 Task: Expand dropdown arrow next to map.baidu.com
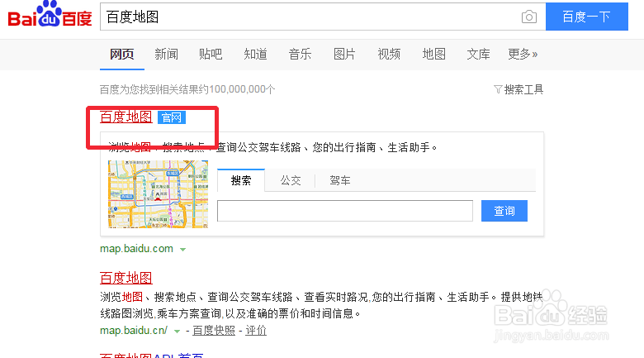[x=183, y=250]
